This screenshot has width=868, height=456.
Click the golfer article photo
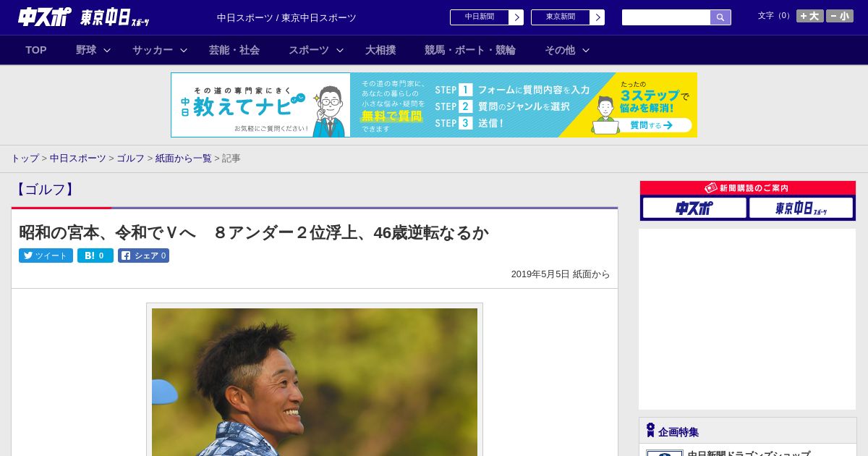[x=315, y=381]
